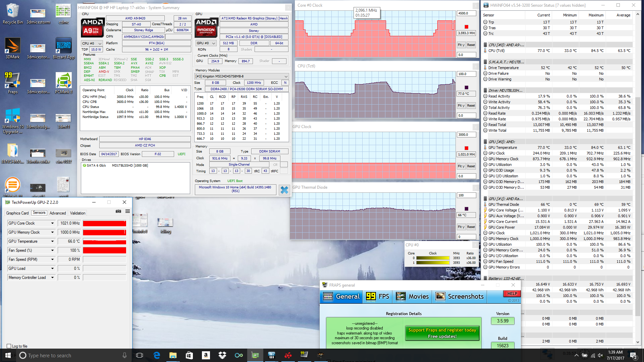The image size is (644, 362).
Task: Expand the GPU Memory Clock sensor dropdown
Action: pyautogui.click(x=52, y=232)
